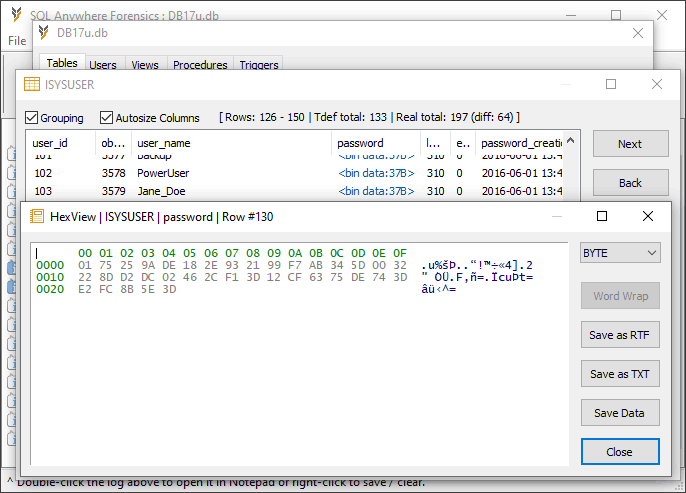
Task: Select the PowerUser name cell
Action: click(163, 173)
